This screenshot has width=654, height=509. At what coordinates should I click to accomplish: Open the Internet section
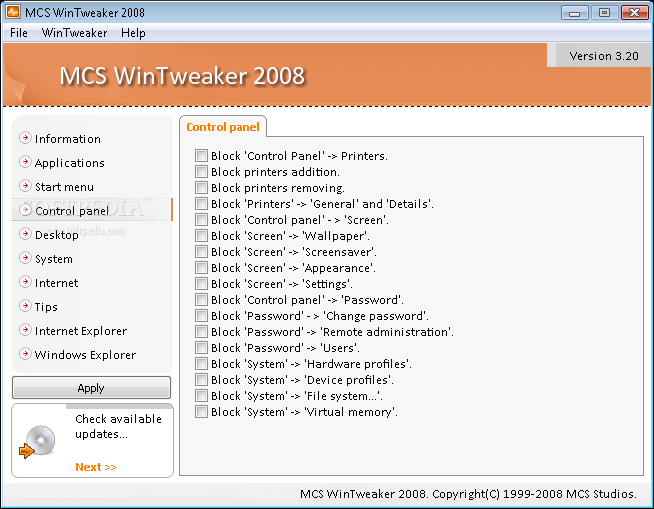pos(56,283)
